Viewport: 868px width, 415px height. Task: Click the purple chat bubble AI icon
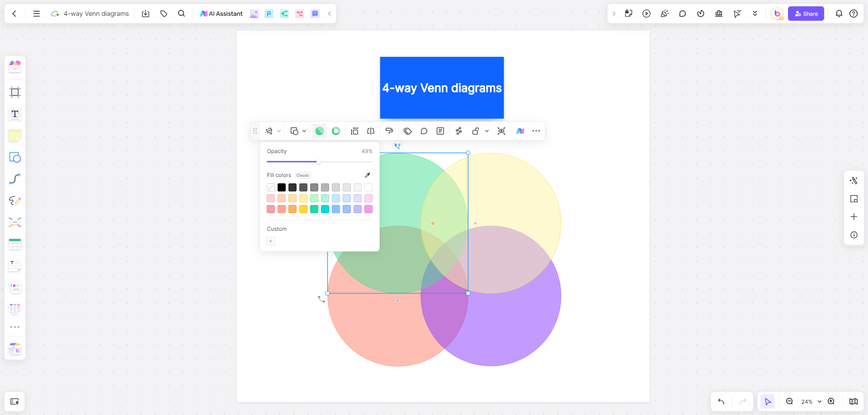(315, 14)
